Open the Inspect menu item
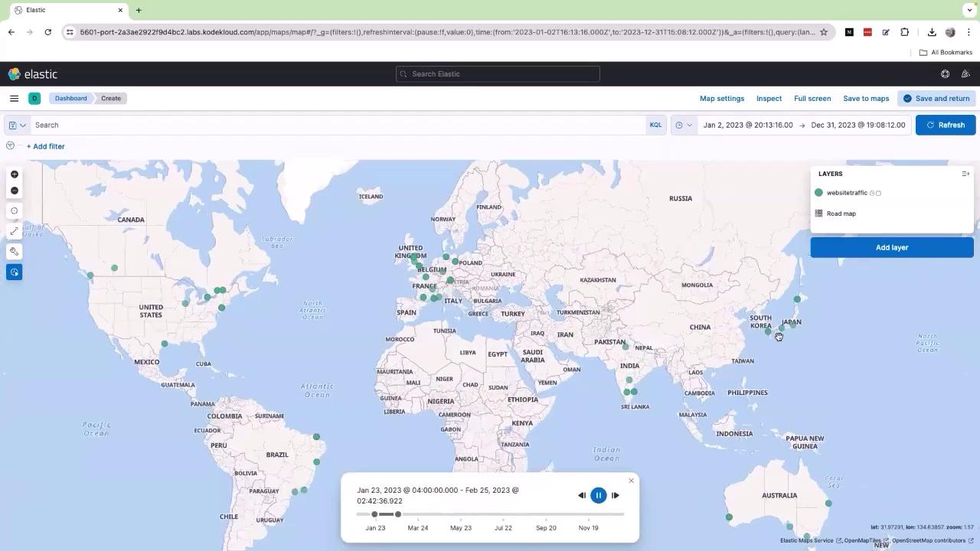980x551 pixels. [769, 98]
